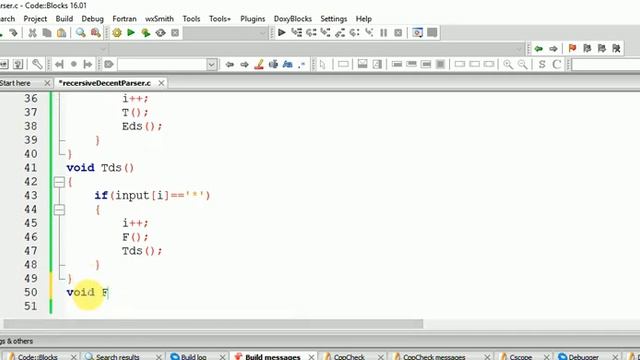Click the next search arrow icon
The height and width of the screenshot is (360, 640).
pyautogui.click(x=244, y=64)
